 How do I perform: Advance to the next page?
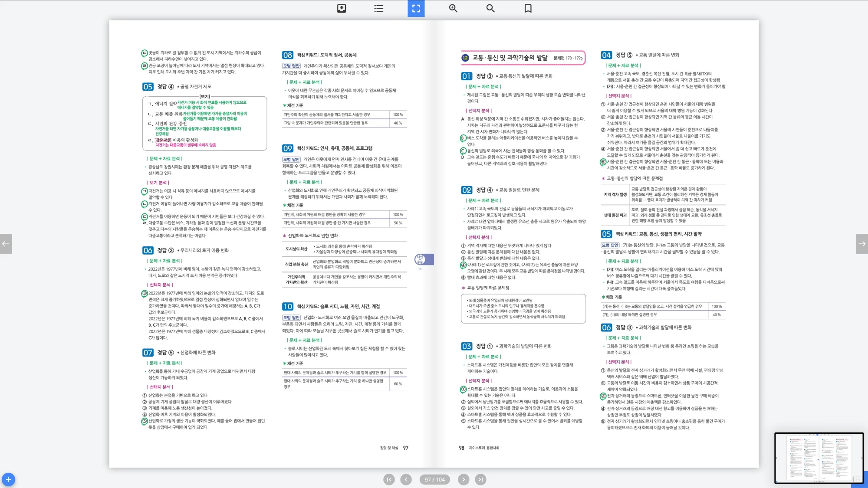coord(464,479)
